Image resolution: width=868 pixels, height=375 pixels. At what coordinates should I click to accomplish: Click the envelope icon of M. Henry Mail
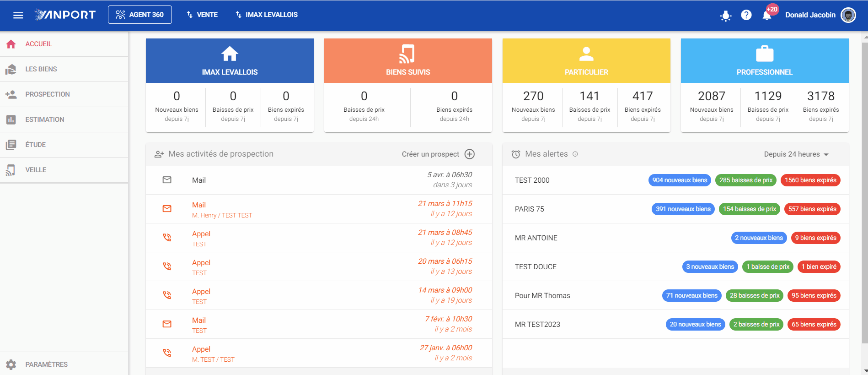[x=167, y=209]
